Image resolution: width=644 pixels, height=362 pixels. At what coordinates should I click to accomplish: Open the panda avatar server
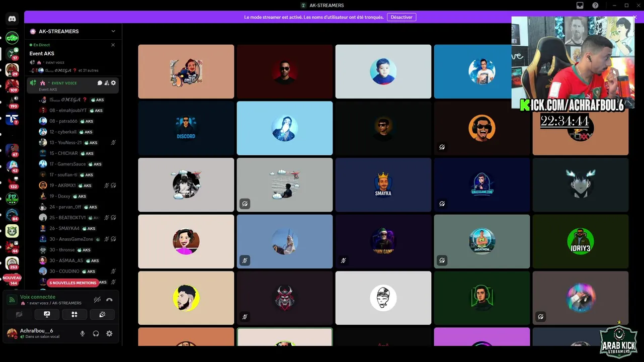pos(12,231)
